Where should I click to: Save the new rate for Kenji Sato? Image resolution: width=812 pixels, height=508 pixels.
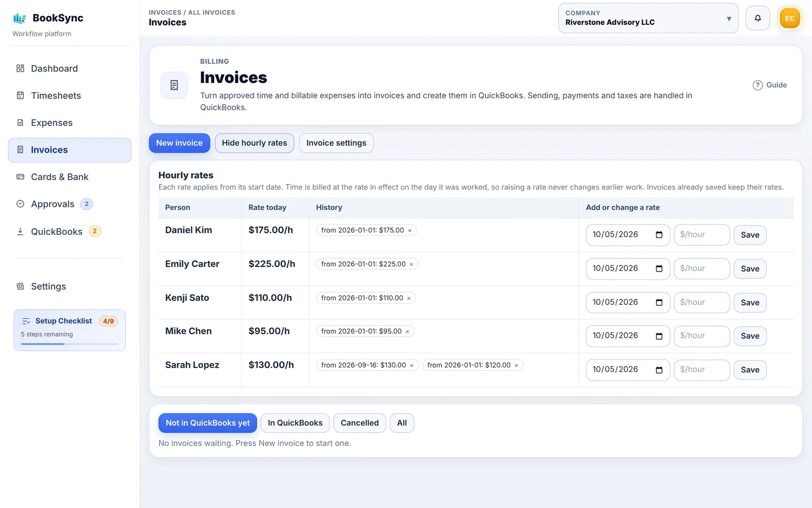click(750, 303)
